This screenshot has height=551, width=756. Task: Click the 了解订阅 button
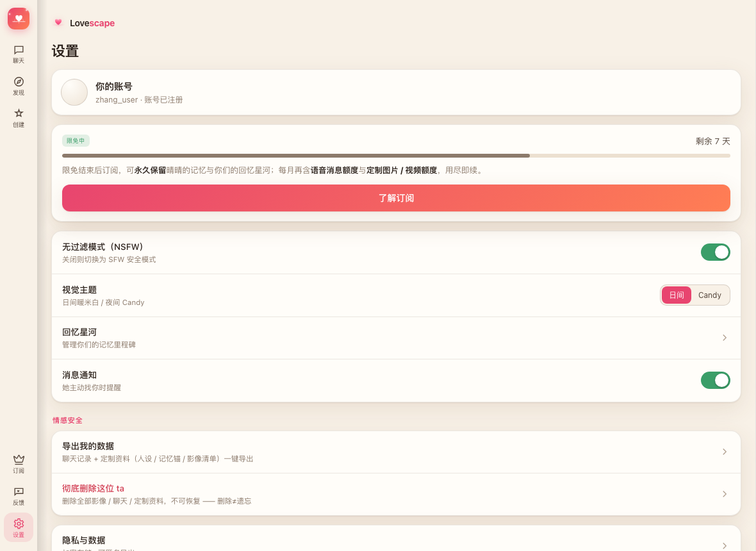pos(396,198)
